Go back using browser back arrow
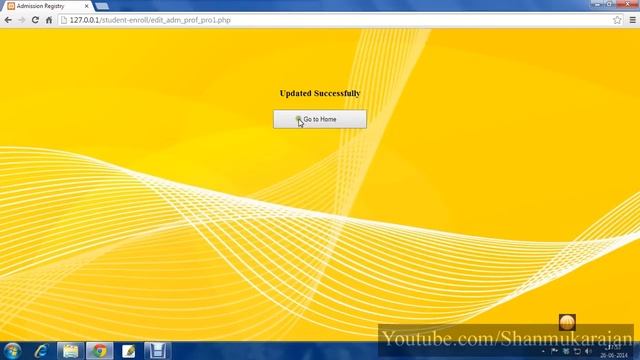 pos(8,20)
